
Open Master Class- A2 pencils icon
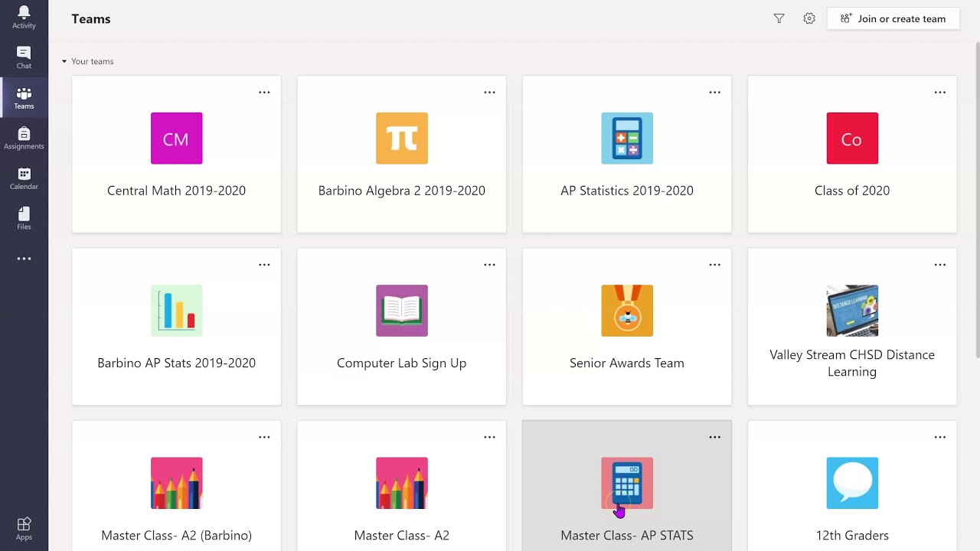tap(402, 483)
